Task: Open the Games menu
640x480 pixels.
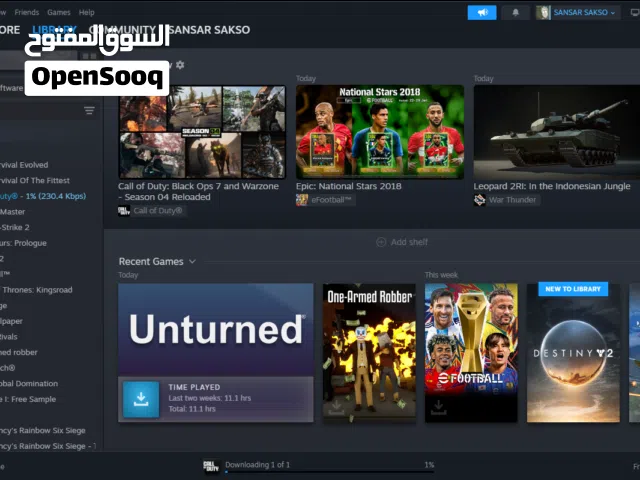Action: 59,12
